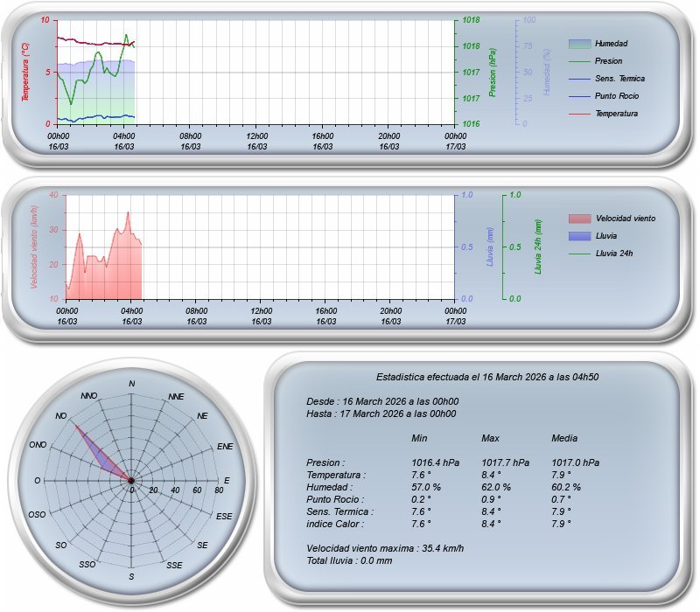Screen dimensions: 700x612
Task: Click the N label on wind rose
Action: (x=131, y=384)
